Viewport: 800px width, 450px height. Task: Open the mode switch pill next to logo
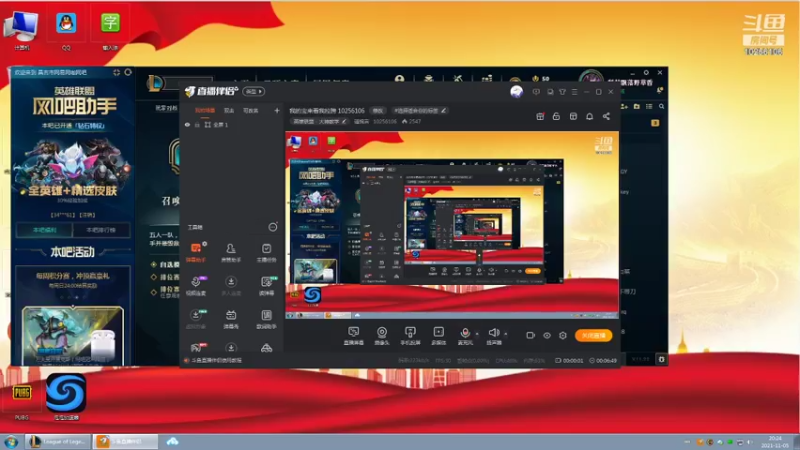[x=253, y=92]
